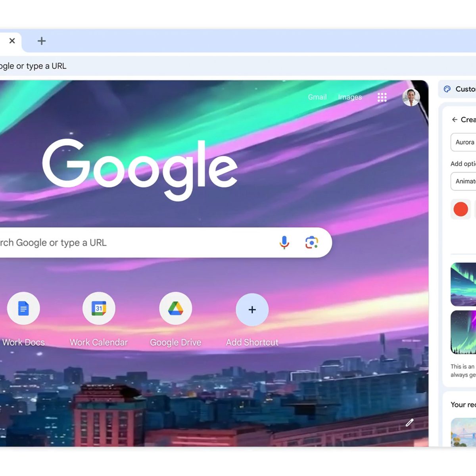Go back with arrow in Create panel

455,119
